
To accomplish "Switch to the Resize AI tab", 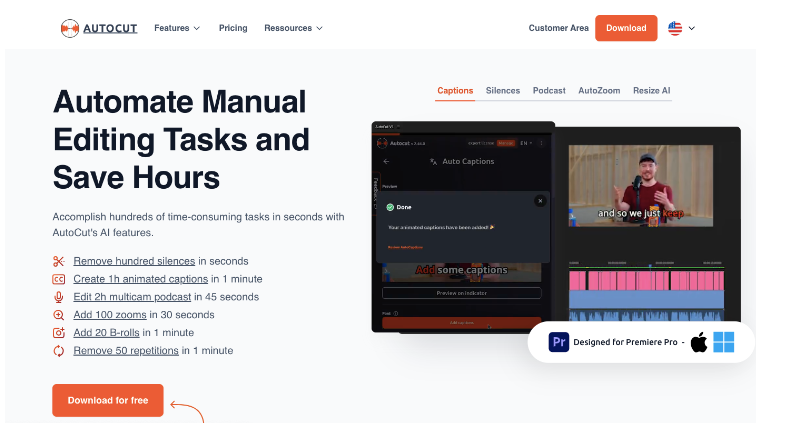I will point(652,91).
